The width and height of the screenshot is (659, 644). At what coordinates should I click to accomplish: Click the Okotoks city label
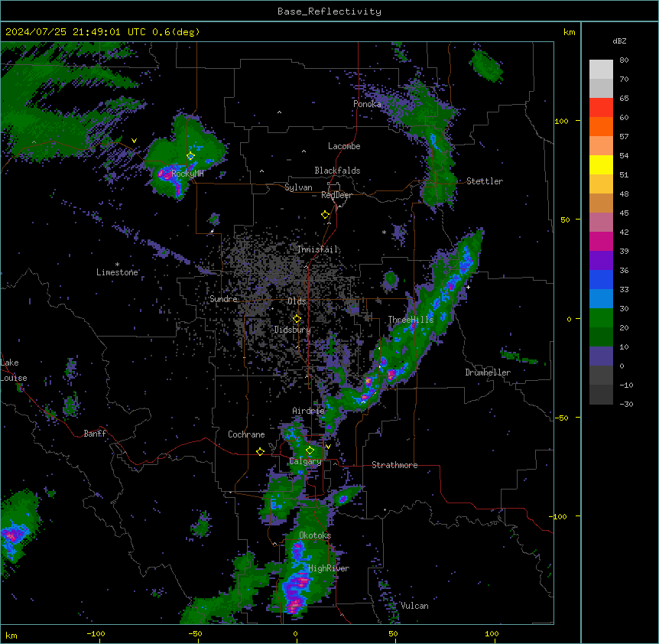coord(315,535)
